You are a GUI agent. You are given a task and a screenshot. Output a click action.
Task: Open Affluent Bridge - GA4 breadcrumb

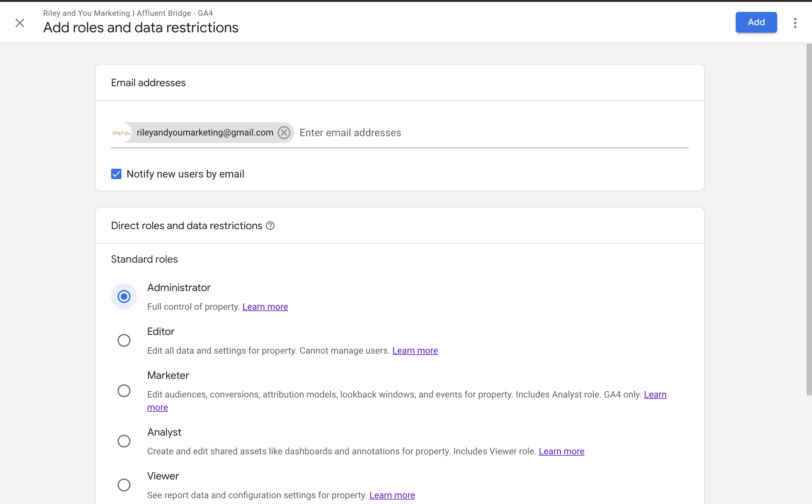click(x=174, y=13)
